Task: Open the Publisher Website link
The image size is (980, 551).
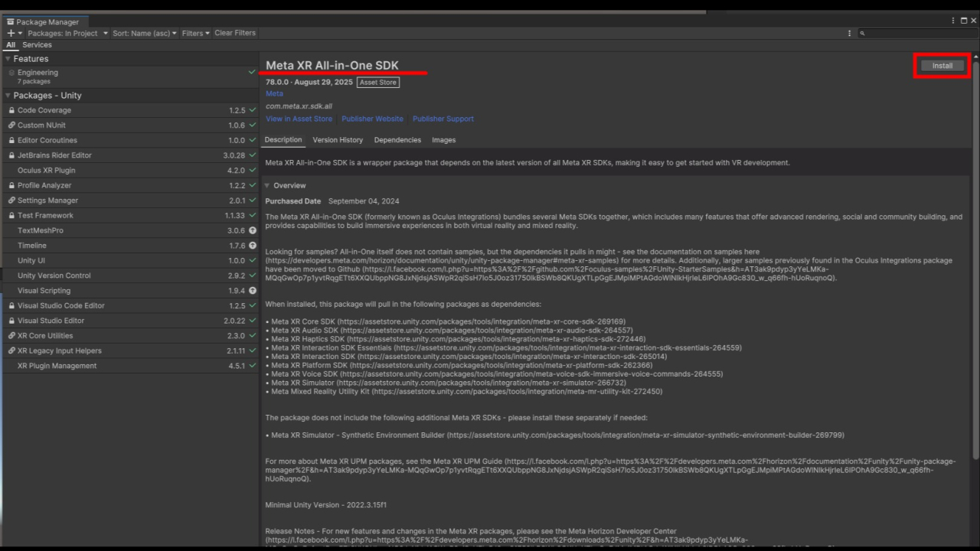Action: pos(372,119)
